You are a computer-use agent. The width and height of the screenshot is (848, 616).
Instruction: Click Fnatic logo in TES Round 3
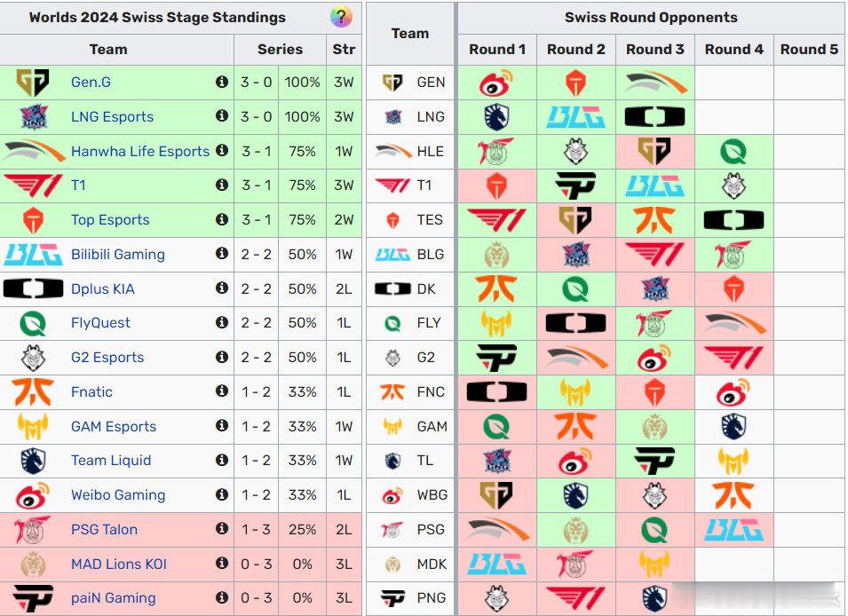click(x=654, y=220)
